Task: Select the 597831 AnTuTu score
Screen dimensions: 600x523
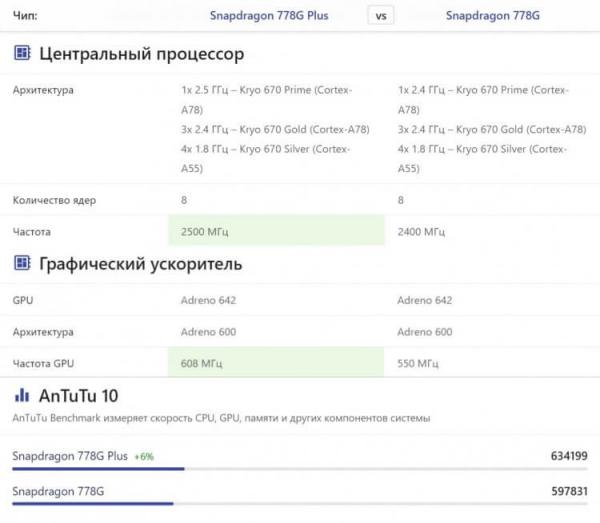Action: [x=569, y=491]
